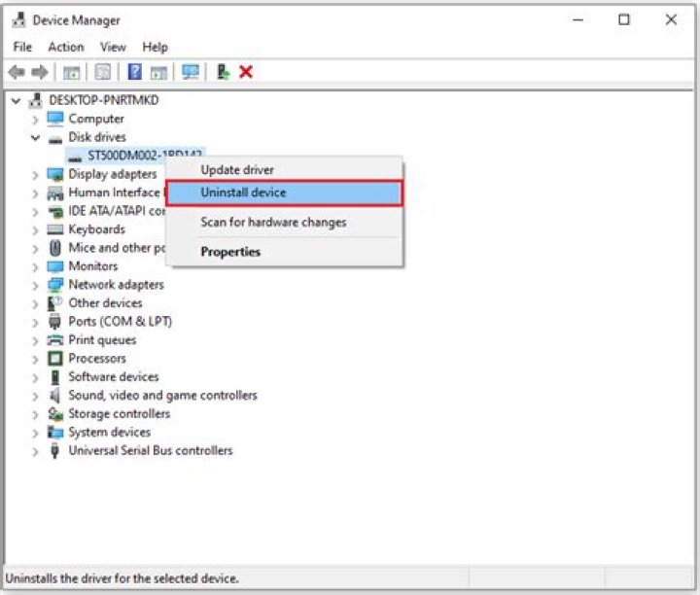Click the Show/hide console tree toolbar icon
The image size is (700, 595).
(71, 72)
